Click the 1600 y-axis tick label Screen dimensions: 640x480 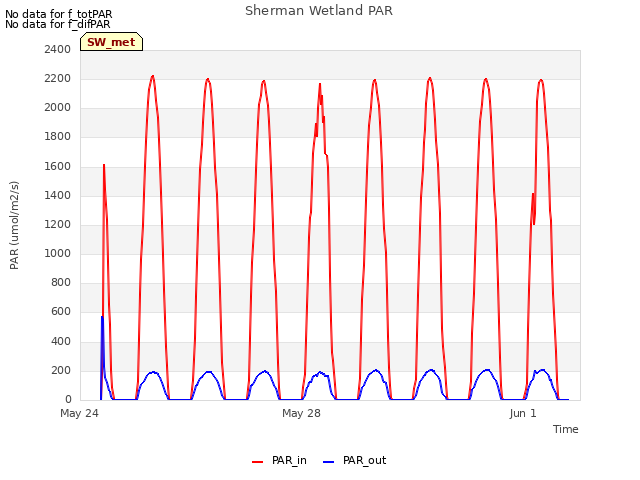[58, 166]
